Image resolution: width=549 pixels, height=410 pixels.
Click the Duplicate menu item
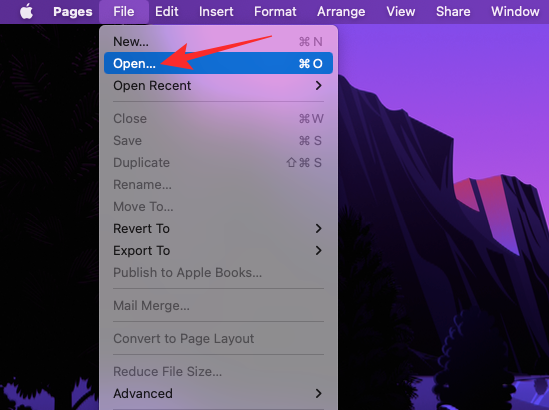218,163
